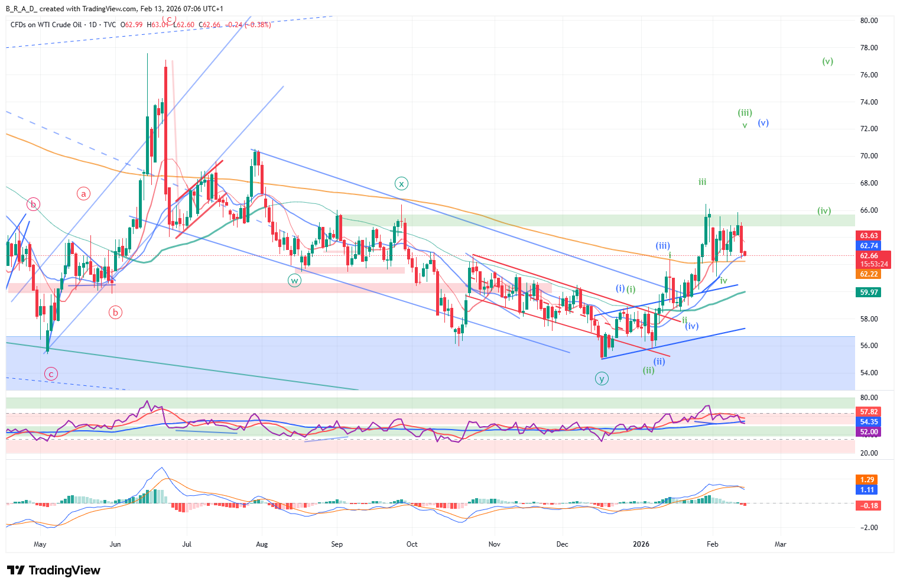Screen dimensions: 900x588
Task: Click the green (iii) wave projection label
Action: 745,113
